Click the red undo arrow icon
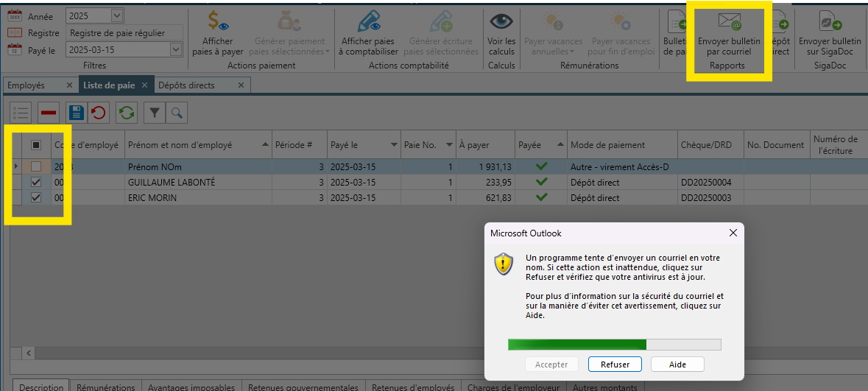 (x=99, y=113)
